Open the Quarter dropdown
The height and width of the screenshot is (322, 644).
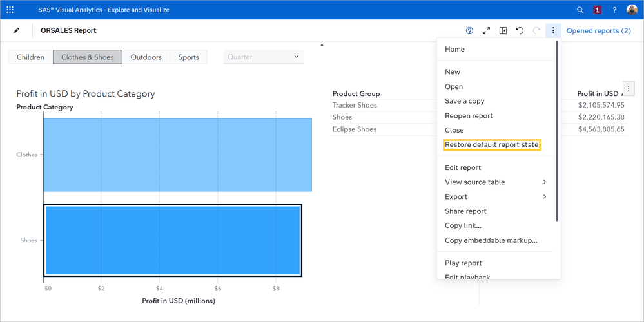[264, 57]
